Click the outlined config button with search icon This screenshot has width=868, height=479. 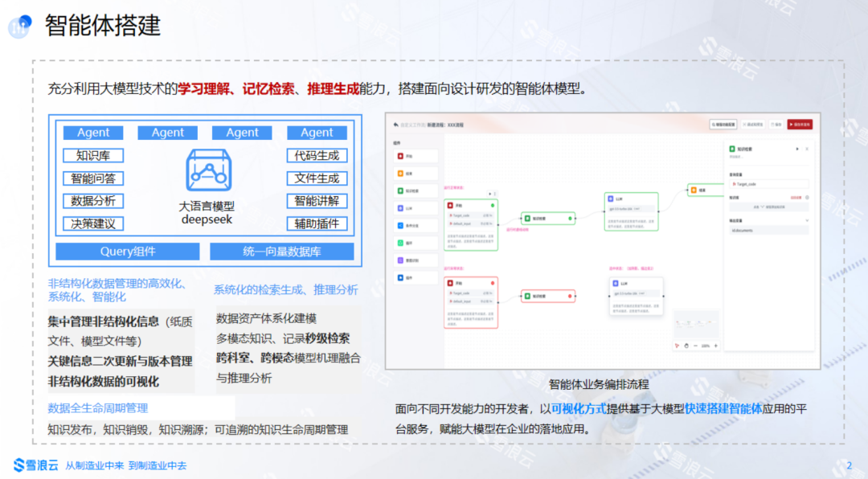coord(723,125)
